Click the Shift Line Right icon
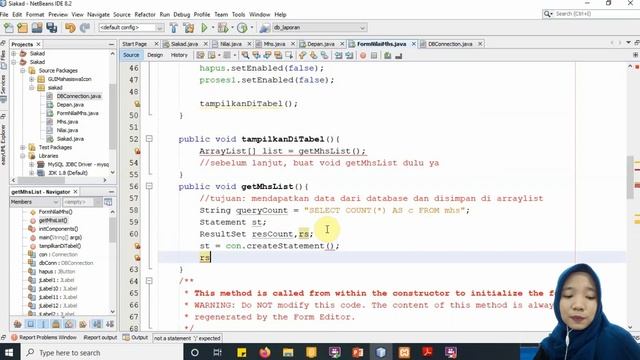This screenshot has height=360, width=640. (349, 55)
